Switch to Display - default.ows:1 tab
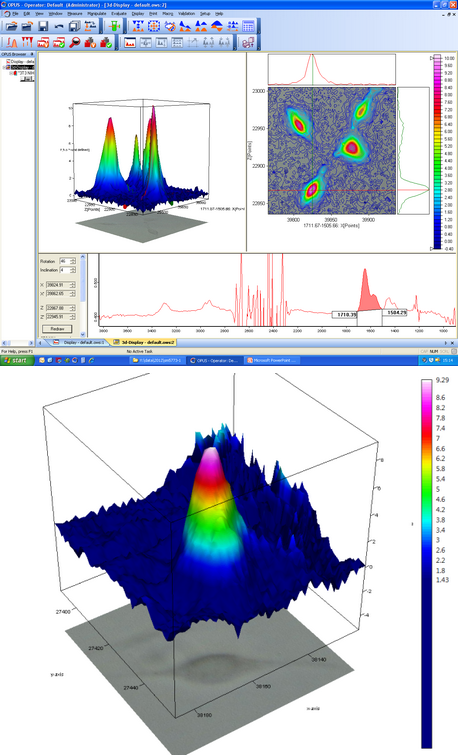 79,342
